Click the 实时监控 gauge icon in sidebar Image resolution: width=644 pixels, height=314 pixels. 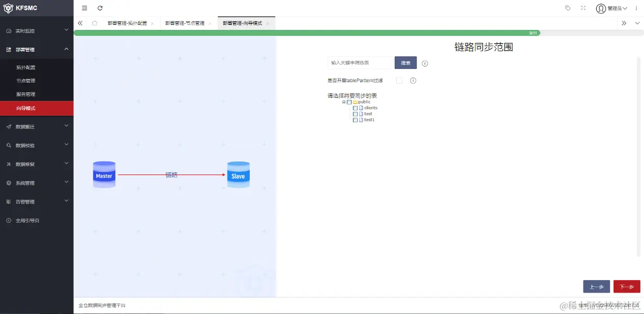pos(9,31)
